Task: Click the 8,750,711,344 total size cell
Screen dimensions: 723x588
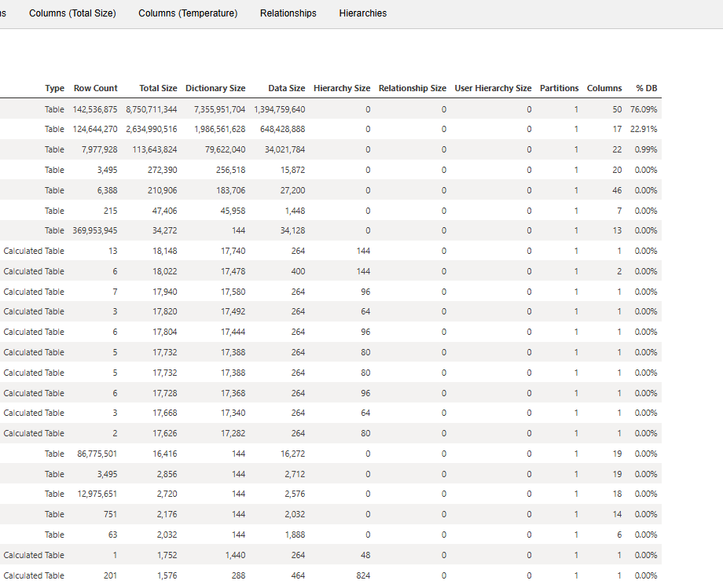Action: [152, 109]
